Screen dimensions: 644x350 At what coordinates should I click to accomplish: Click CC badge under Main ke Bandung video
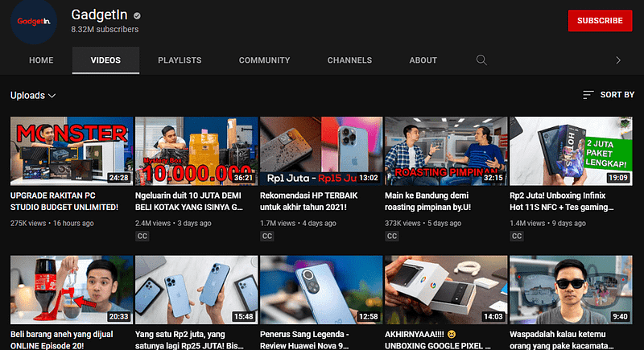tap(392, 236)
